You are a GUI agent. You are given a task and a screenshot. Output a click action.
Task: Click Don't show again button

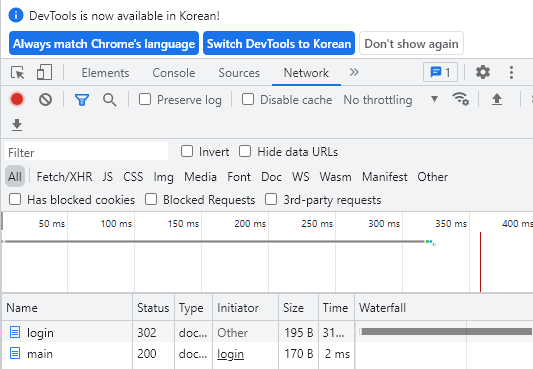(411, 43)
